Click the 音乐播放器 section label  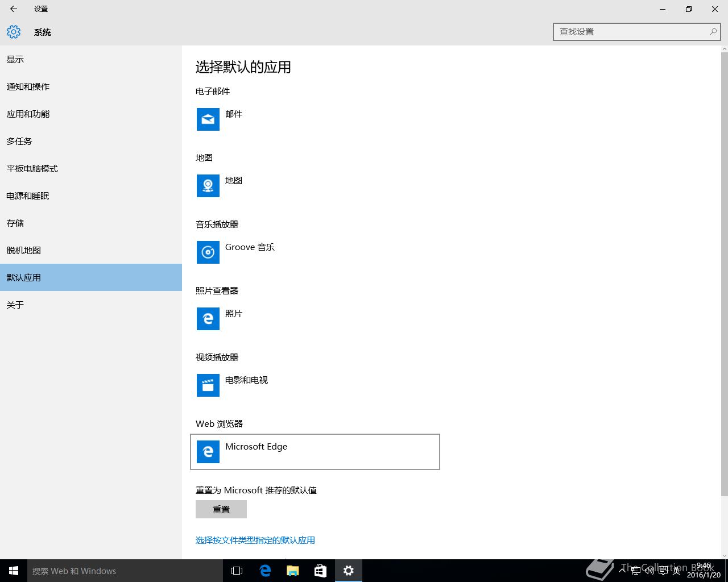tap(217, 224)
